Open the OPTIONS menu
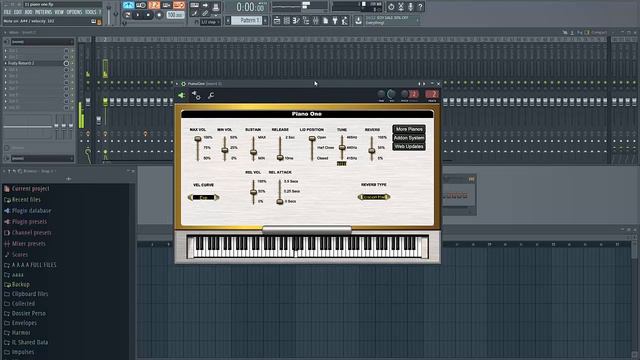 click(x=74, y=12)
